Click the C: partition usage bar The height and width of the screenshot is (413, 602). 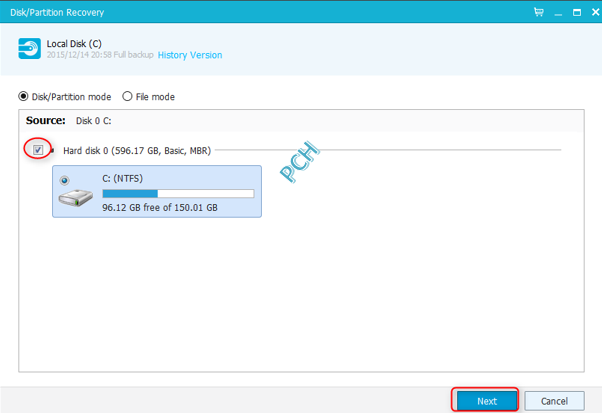[x=178, y=193]
